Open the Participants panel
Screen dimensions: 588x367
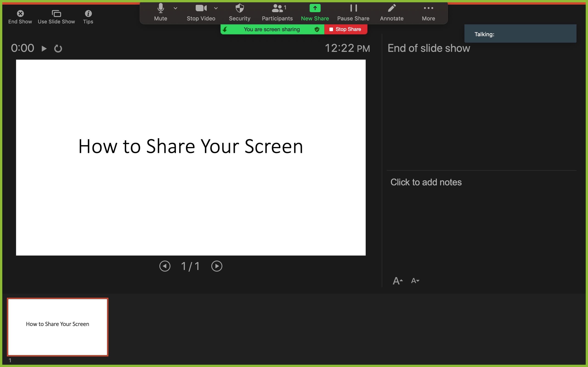(277, 8)
